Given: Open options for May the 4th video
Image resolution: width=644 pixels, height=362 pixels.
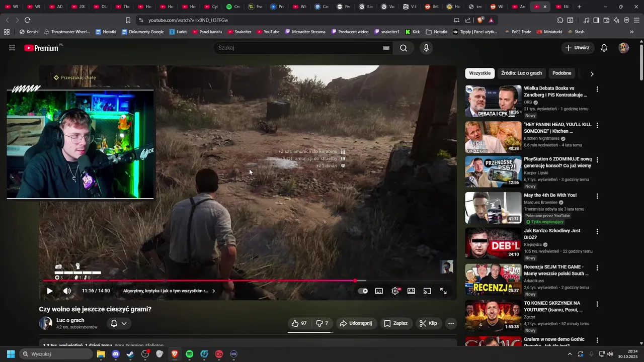Looking at the screenshot, I should click(x=597, y=196).
